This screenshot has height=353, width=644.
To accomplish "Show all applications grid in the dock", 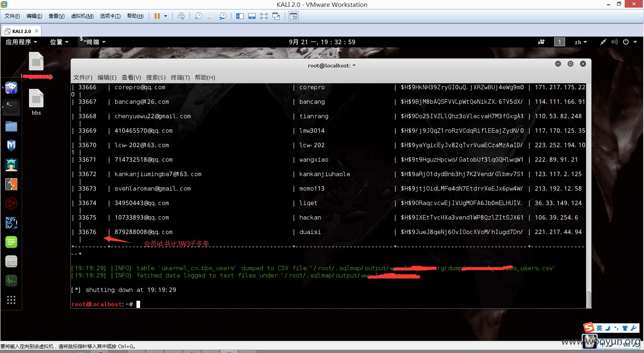I will pos(11,300).
